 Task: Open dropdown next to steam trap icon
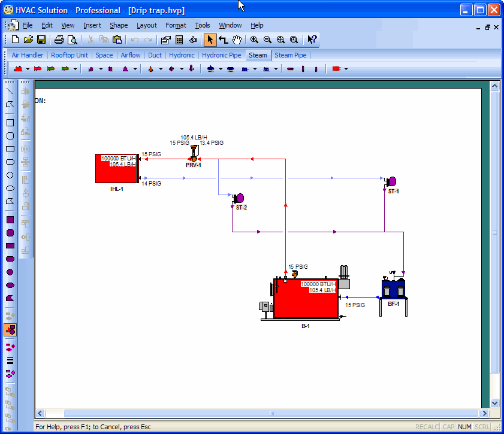[x=101, y=69]
